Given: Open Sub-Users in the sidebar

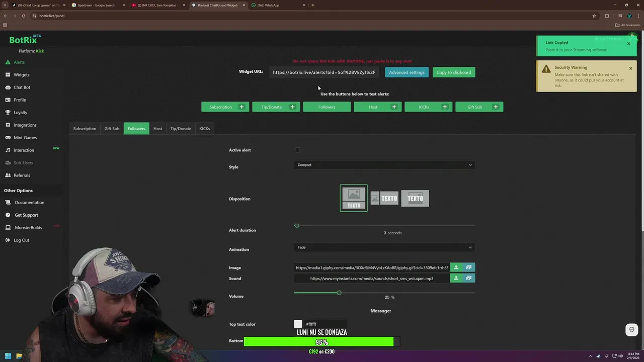Looking at the screenshot, I should [23, 163].
